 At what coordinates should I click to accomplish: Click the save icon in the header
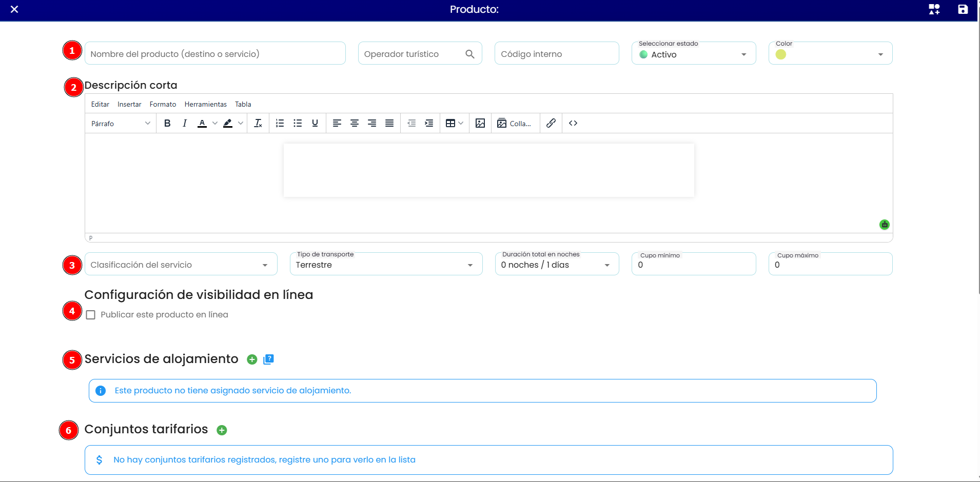963,9
